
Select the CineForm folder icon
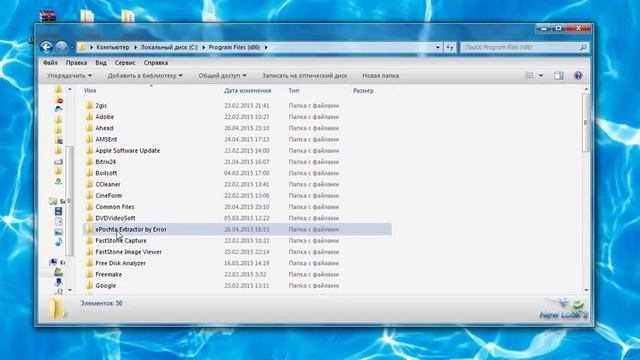89,196
